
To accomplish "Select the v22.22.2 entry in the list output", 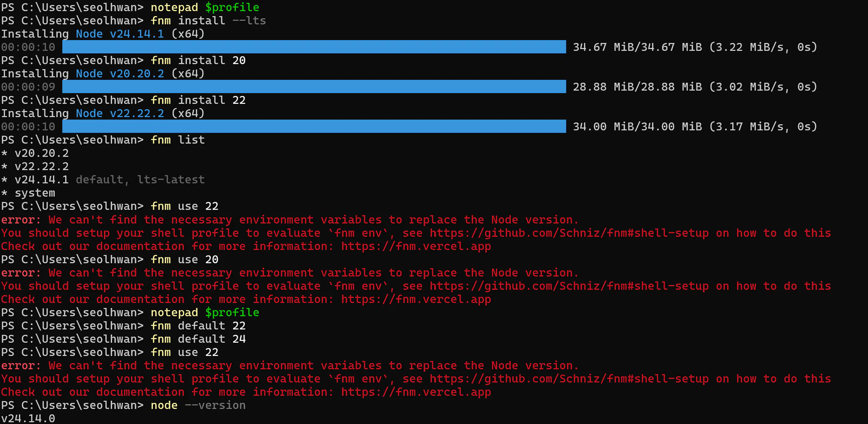I will pyautogui.click(x=42, y=166).
